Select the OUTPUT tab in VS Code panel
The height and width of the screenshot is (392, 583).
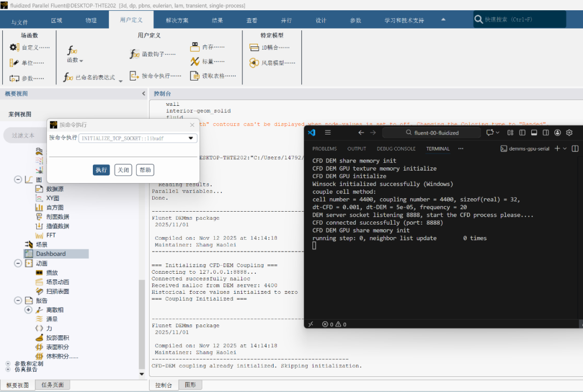pos(356,148)
